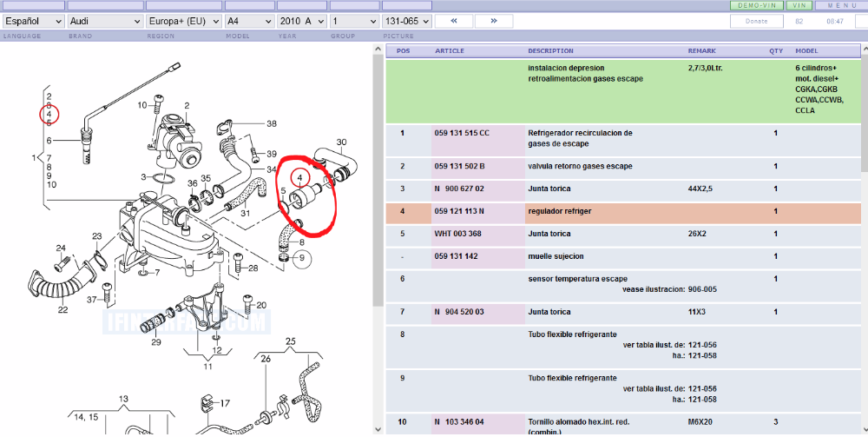Select article N 904 520 03
Viewport: 868px width, 437px height.
pos(459,312)
